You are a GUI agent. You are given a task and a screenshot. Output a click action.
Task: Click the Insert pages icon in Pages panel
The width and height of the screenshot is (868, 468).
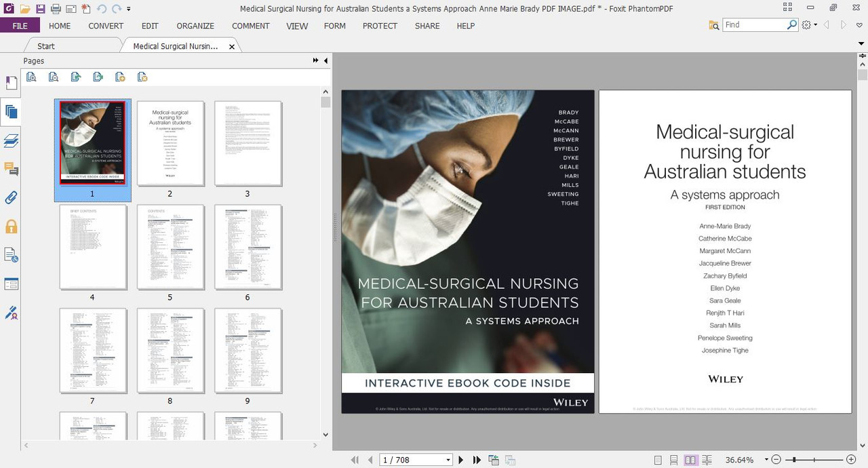point(76,77)
